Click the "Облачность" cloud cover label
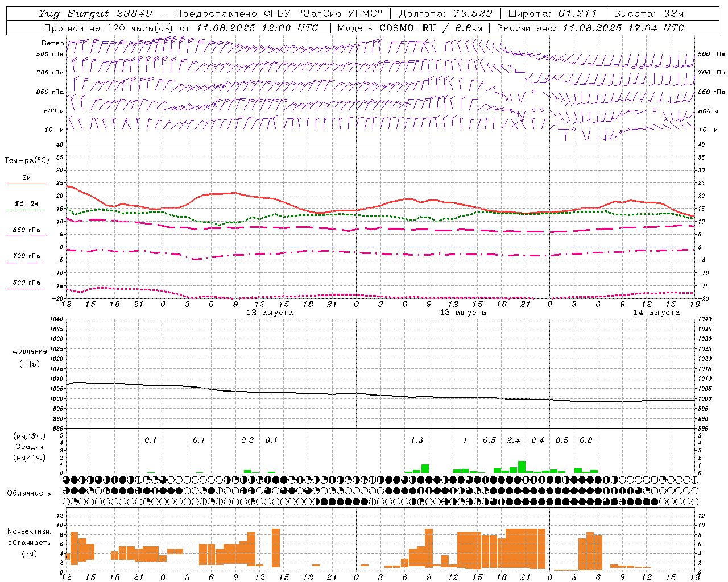Screen dimensions: 728x582 [29, 493]
